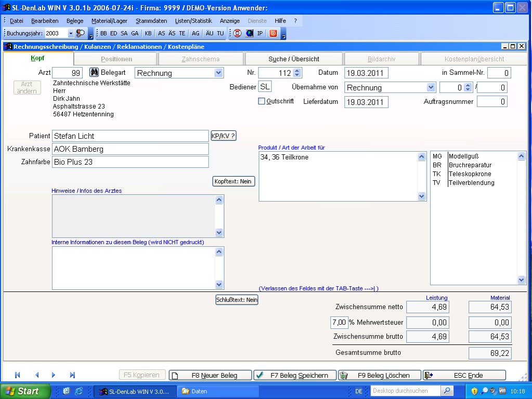Open the Buchungsjahr dropdown
532x399 pixels.
pyautogui.click(x=71, y=33)
